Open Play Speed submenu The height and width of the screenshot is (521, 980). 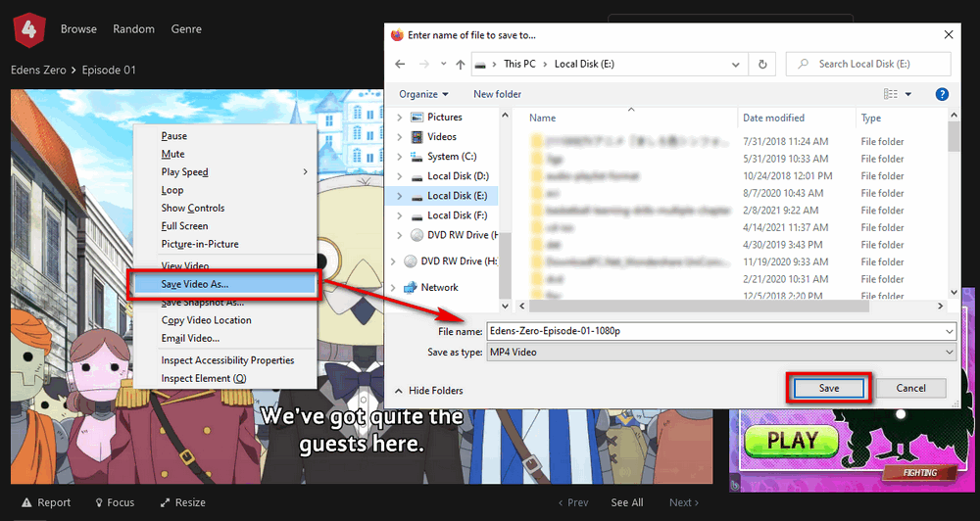pyautogui.click(x=185, y=172)
